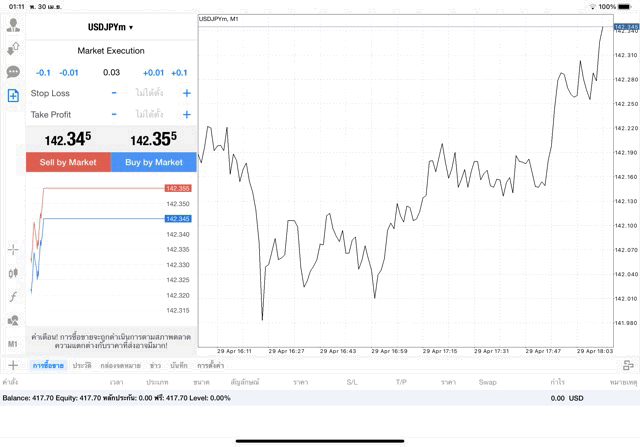Toggle the bottom panel layout icon
Image resolution: width=640 pixels, height=447 pixels.
(627, 366)
